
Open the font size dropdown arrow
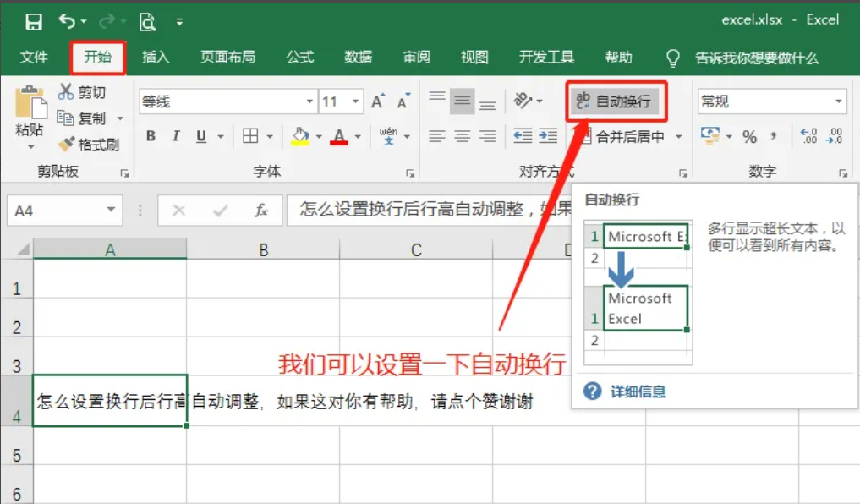click(355, 101)
